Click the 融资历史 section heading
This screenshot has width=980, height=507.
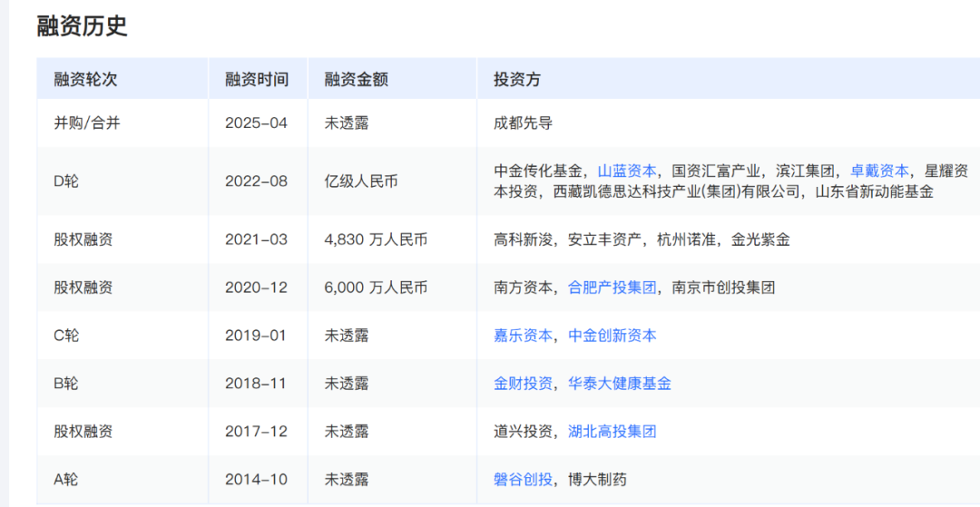coord(82,27)
